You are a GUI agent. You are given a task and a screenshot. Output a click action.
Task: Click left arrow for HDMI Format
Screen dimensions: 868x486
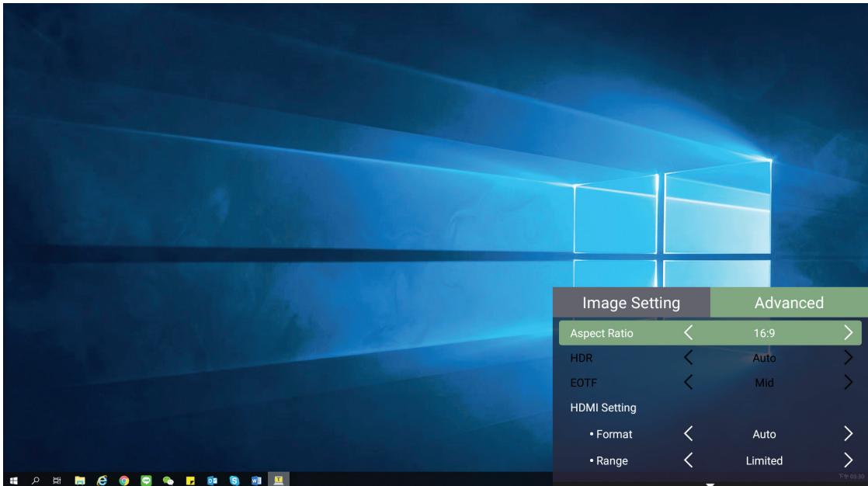(x=688, y=433)
